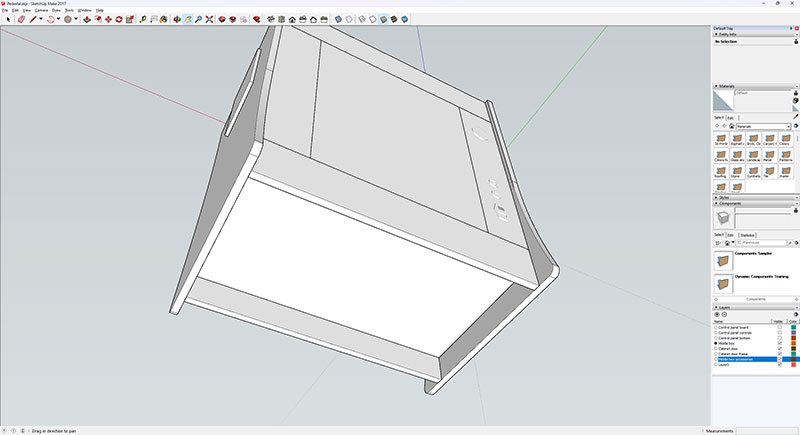Screen dimensions: 800x435
Task: Activate the Arc drawing tool
Action: (x=51, y=19)
